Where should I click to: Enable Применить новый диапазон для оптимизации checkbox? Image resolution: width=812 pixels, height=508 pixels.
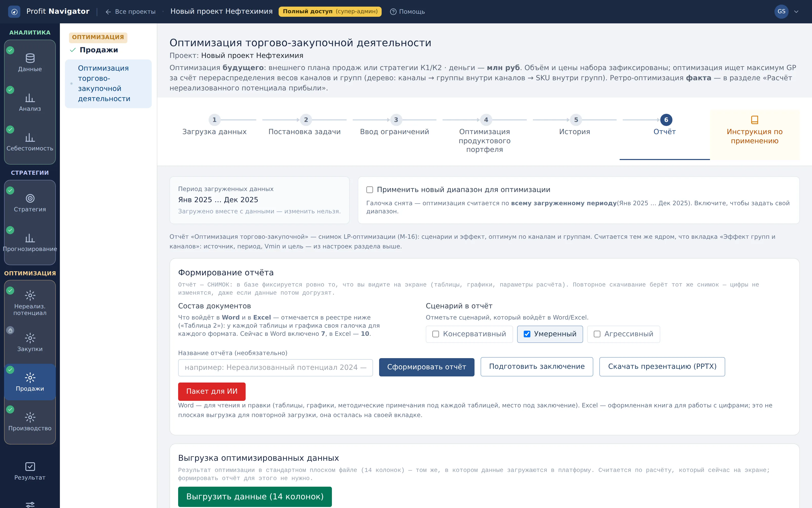[x=370, y=190]
